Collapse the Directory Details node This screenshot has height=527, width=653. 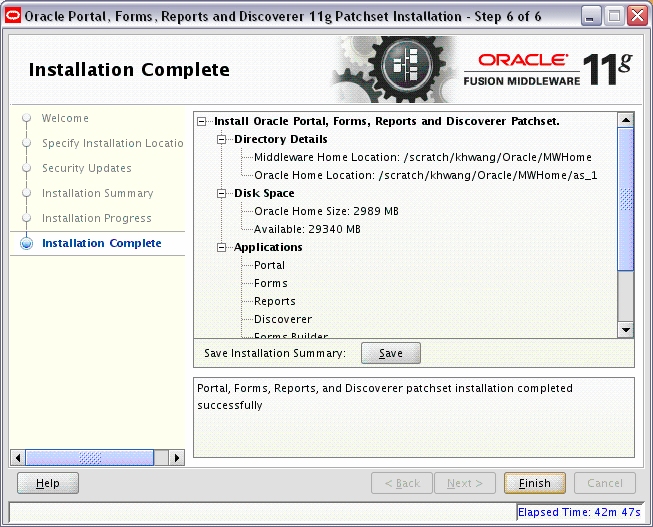pyautogui.click(x=222, y=140)
